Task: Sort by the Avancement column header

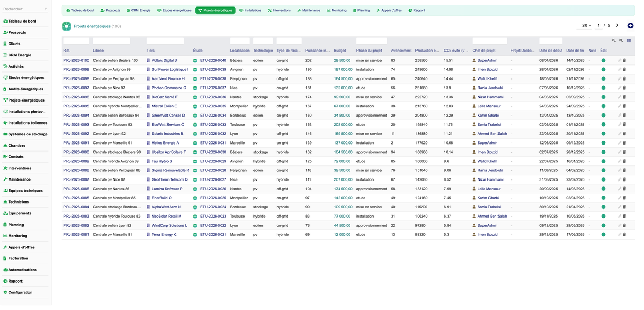Action: pyautogui.click(x=401, y=51)
